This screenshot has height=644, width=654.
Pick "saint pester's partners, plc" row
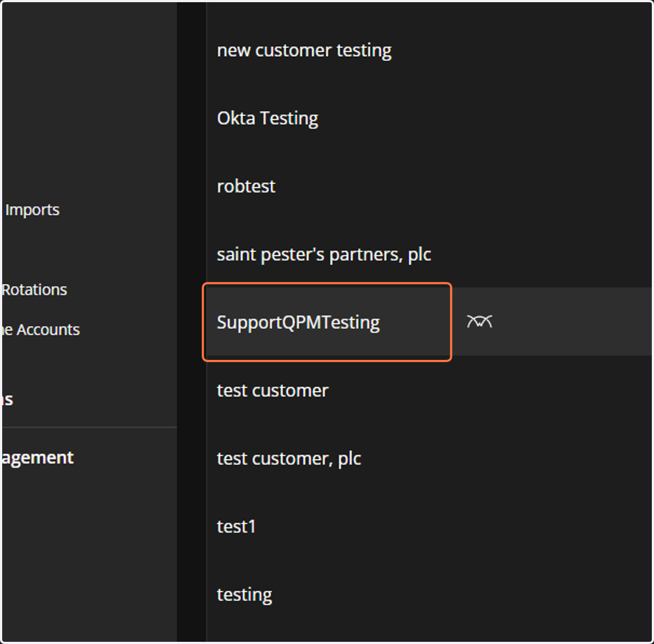click(429, 254)
